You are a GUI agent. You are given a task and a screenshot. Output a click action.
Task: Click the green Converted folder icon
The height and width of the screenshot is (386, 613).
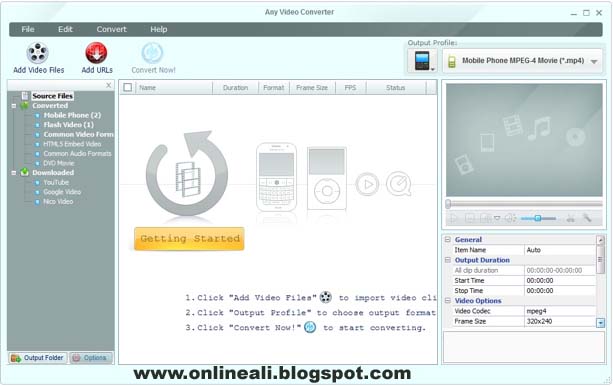(25, 106)
